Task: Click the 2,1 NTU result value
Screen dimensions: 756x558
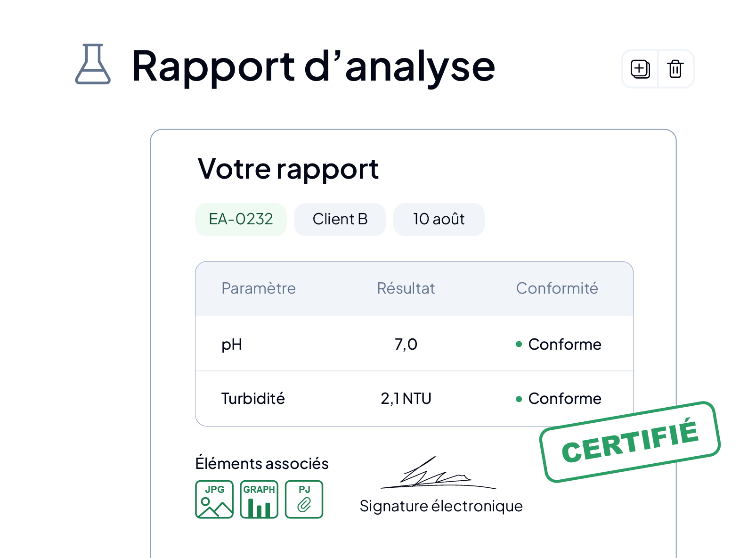Action: click(406, 399)
